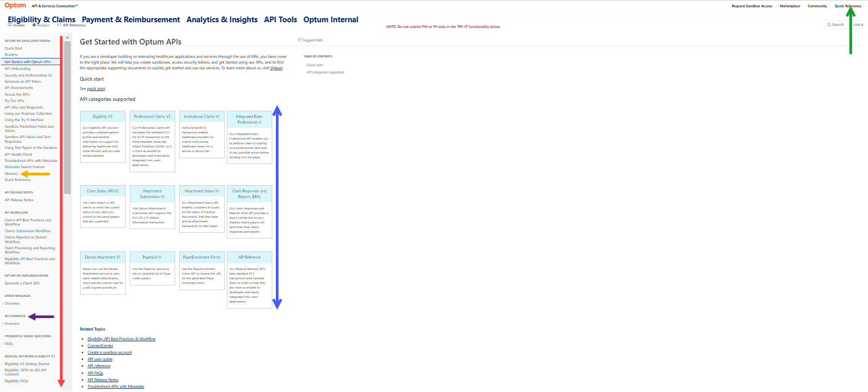Open Using our Postman Collection
868x392 pixels.
coord(28,114)
